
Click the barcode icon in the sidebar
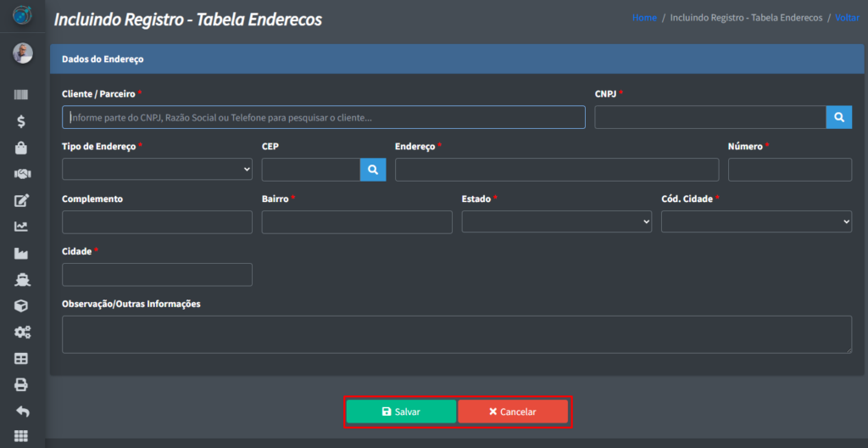point(22,95)
